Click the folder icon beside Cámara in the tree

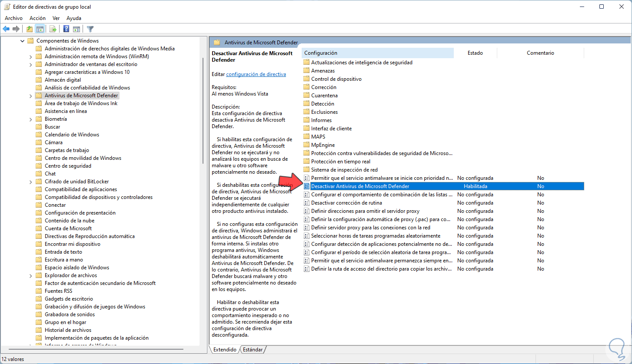click(39, 142)
